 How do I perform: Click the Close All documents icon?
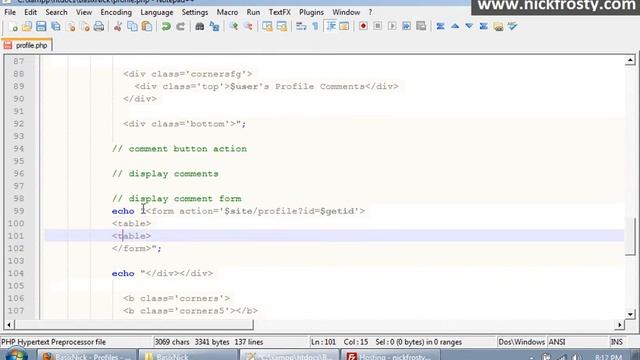[85, 27]
